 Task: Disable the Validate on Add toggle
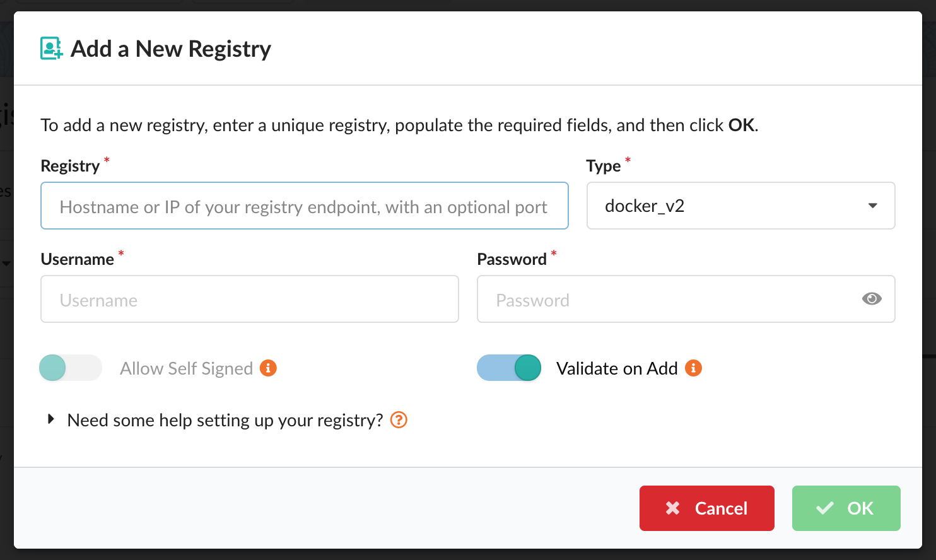pyautogui.click(x=509, y=368)
